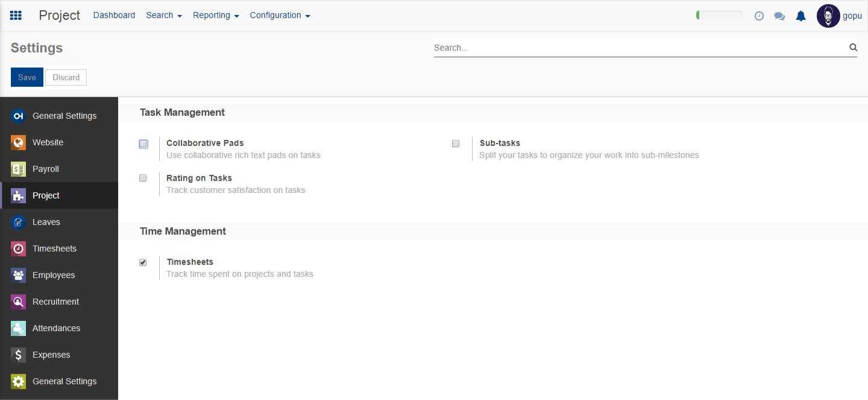Click the search magnifier icon

(x=853, y=47)
